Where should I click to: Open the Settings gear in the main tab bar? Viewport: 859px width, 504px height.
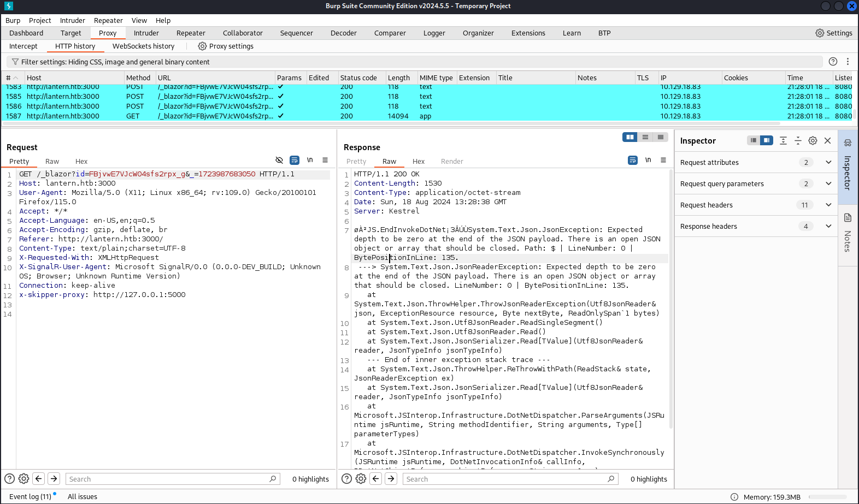pyautogui.click(x=833, y=33)
